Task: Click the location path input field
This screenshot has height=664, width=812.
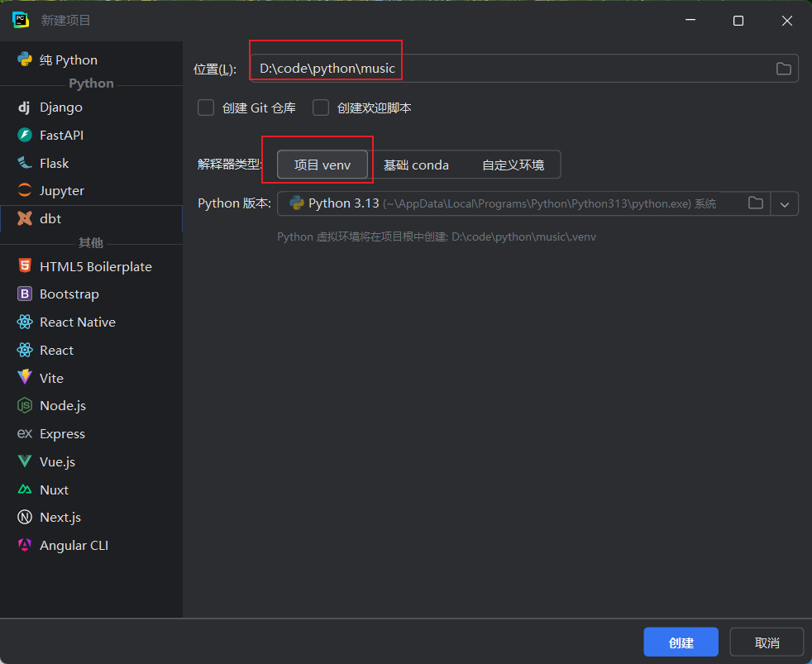Action: [x=524, y=69]
